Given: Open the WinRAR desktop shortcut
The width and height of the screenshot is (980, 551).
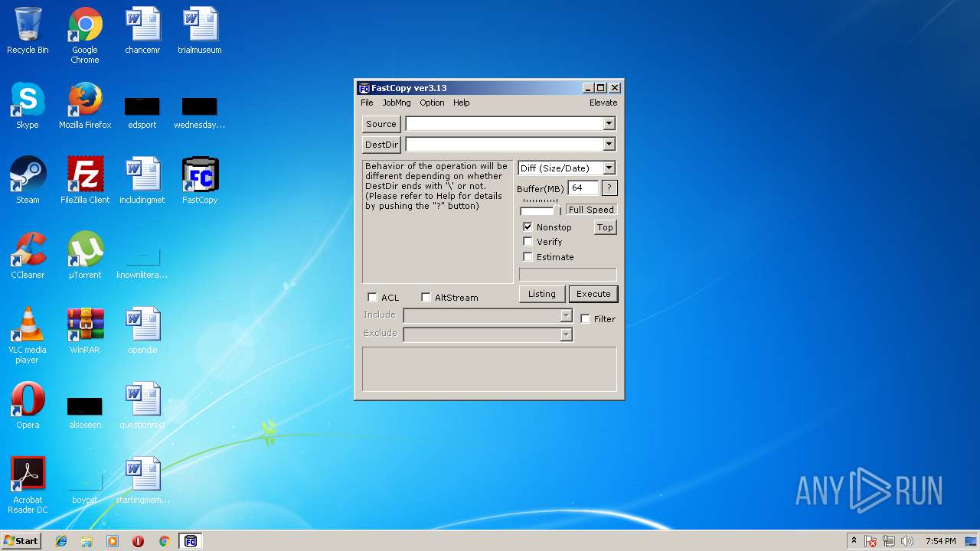Looking at the screenshot, I should click(85, 331).
